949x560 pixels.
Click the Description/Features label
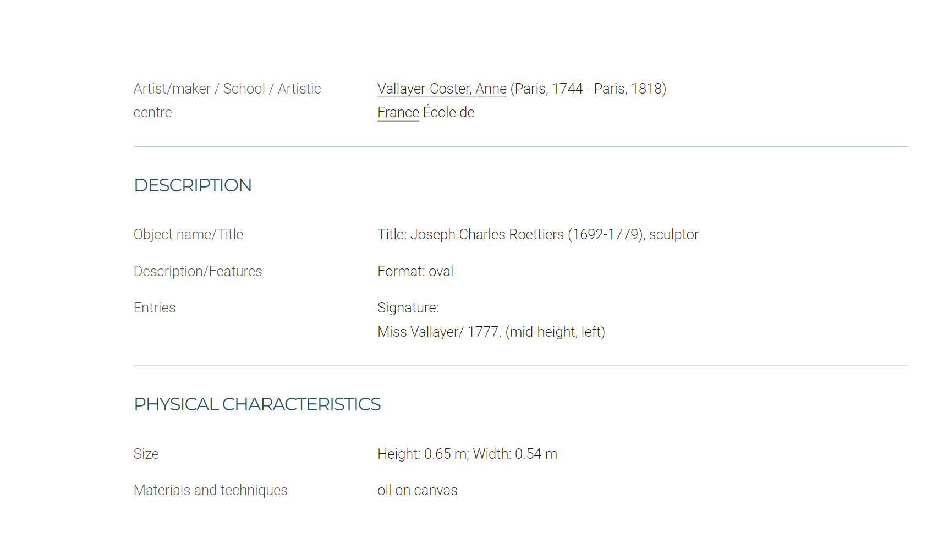198,271
